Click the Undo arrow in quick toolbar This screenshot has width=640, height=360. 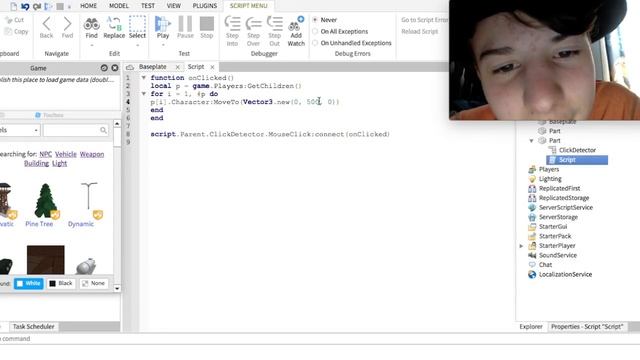click(x=25, y=6)
